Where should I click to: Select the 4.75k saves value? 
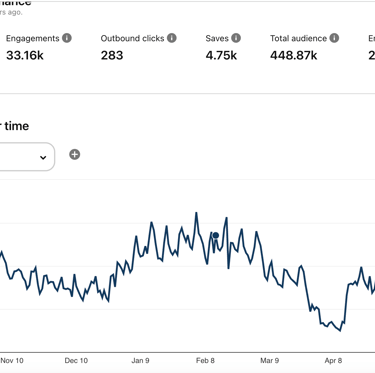[x=221, y=55]
